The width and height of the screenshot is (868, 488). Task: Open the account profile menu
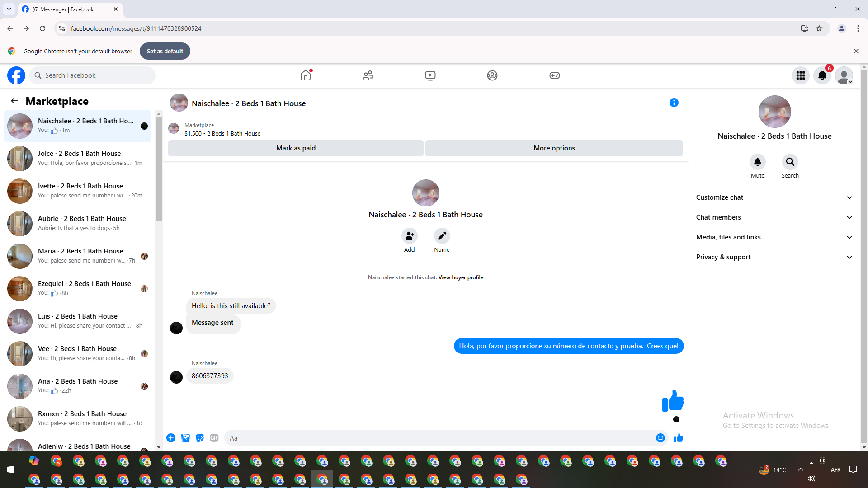844,75
